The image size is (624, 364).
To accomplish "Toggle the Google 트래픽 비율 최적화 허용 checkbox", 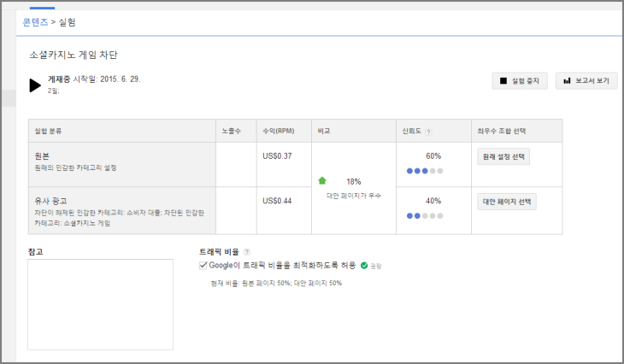I will point(203,266).
